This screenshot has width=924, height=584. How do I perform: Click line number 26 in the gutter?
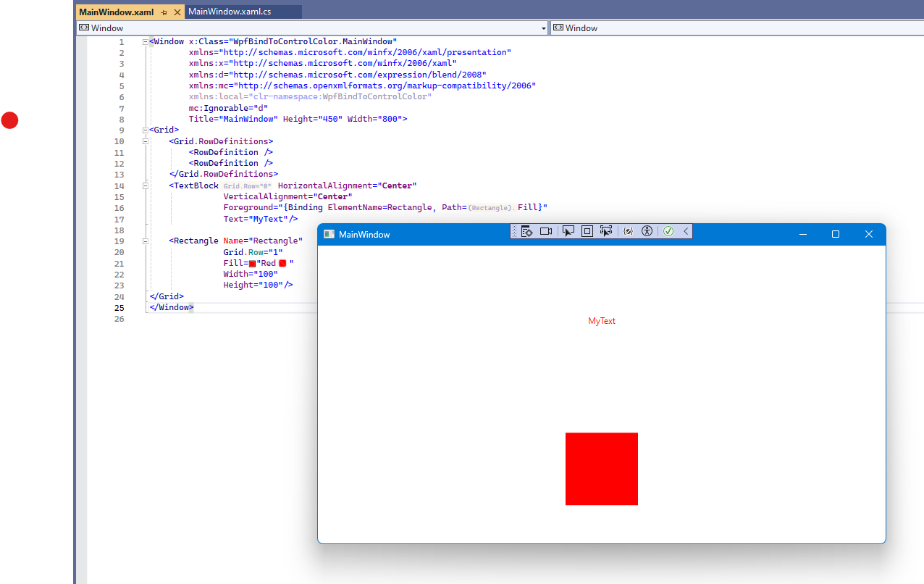119,319
